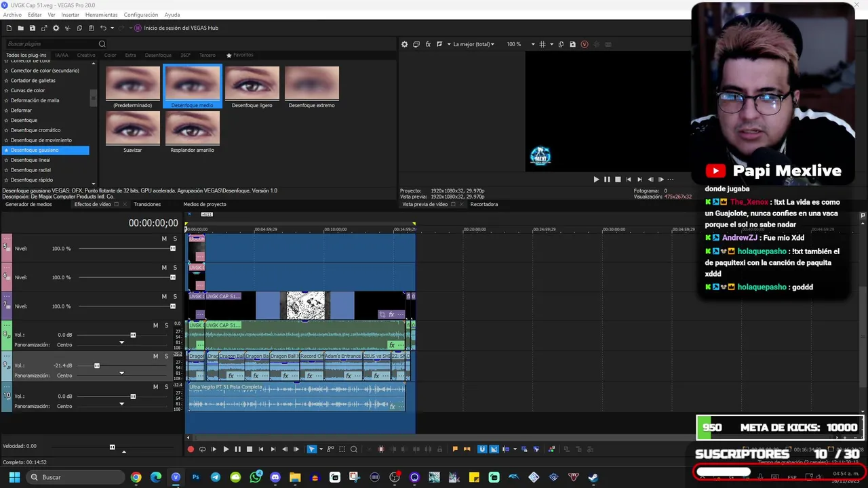Screen dimensions: 868x488
Task: Create a new project from the toolbar
Action: coord(9,28)
